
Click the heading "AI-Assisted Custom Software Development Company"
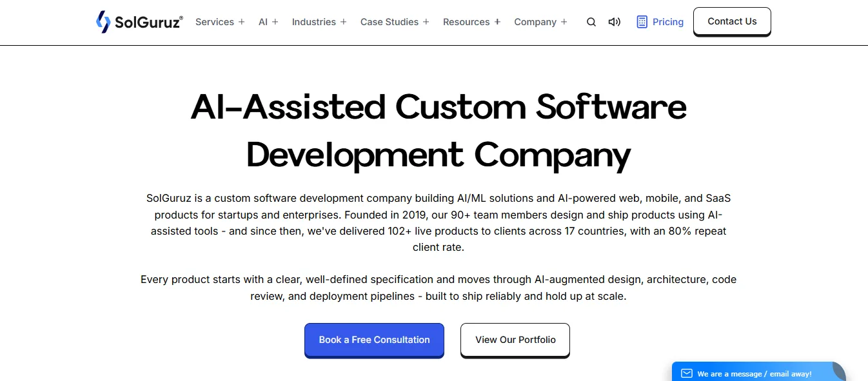(x=439, y=131)
